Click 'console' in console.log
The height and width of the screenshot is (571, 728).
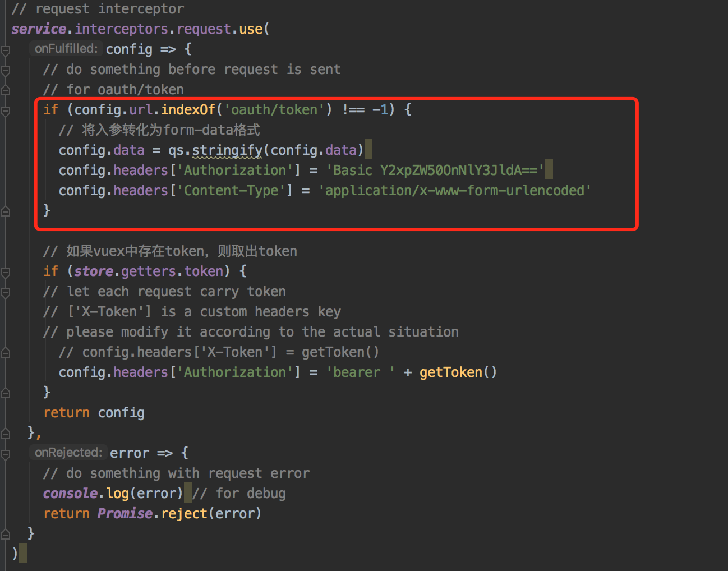pyautogui.click(x=71, y=494)
